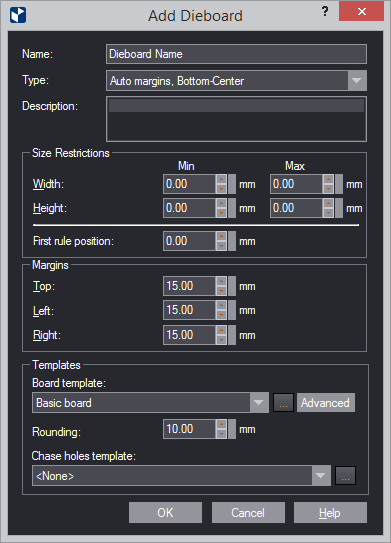
Task: Click the application logo icon in title bar
Action: tap(18, 16)
